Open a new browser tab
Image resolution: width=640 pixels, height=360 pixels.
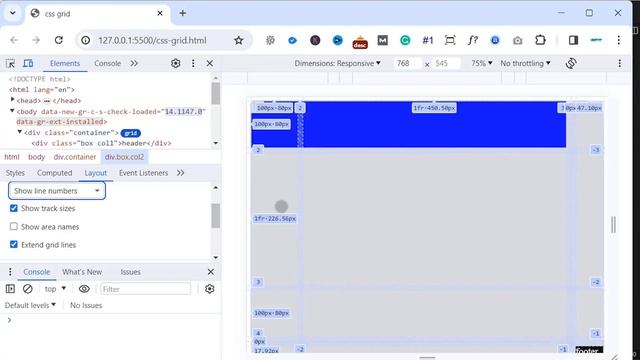click(182, 13)
